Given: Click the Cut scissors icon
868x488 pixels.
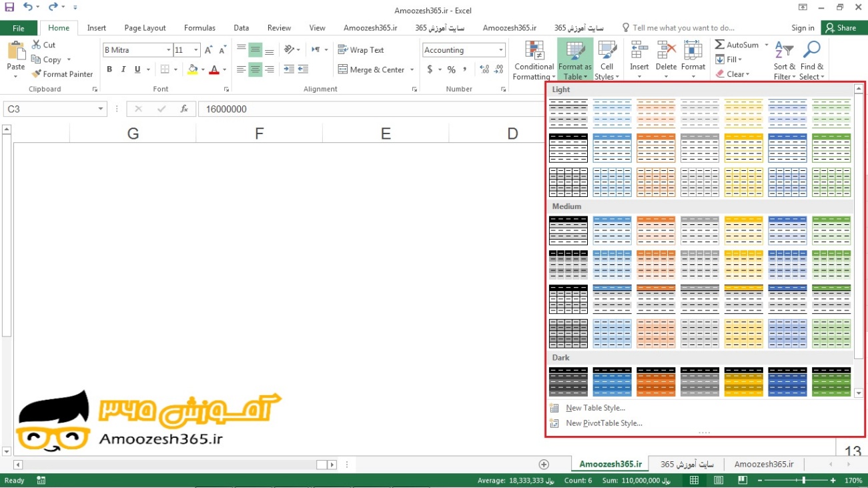Looking at the screenshot, I should click(x=36, y=45).
